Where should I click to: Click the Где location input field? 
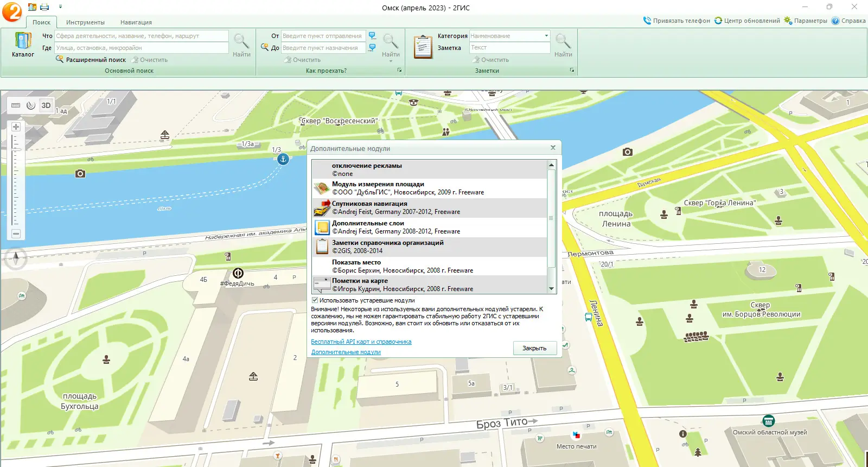(x=142, y=48)
